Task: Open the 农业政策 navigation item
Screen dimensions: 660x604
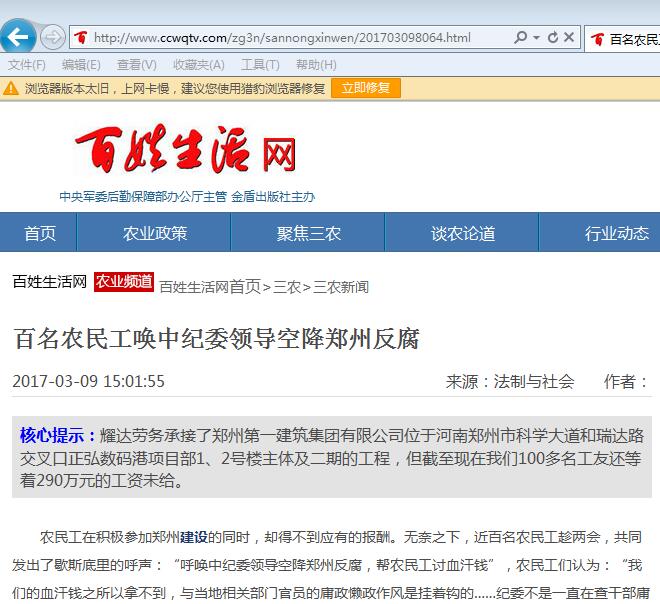Action: coord(155,233)
